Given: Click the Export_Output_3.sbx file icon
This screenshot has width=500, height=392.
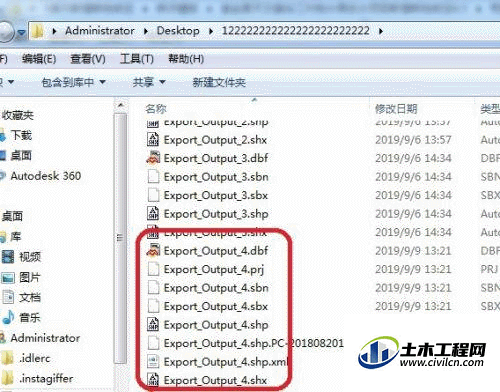Looking at the screenshot, I should pyautogui.click(x=153, y=195).
